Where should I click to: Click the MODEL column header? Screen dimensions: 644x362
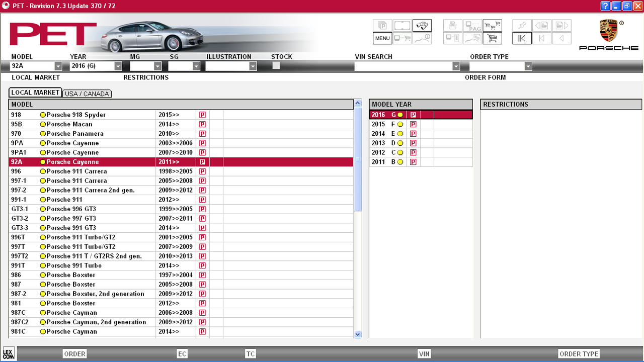[x=181, y=105]
